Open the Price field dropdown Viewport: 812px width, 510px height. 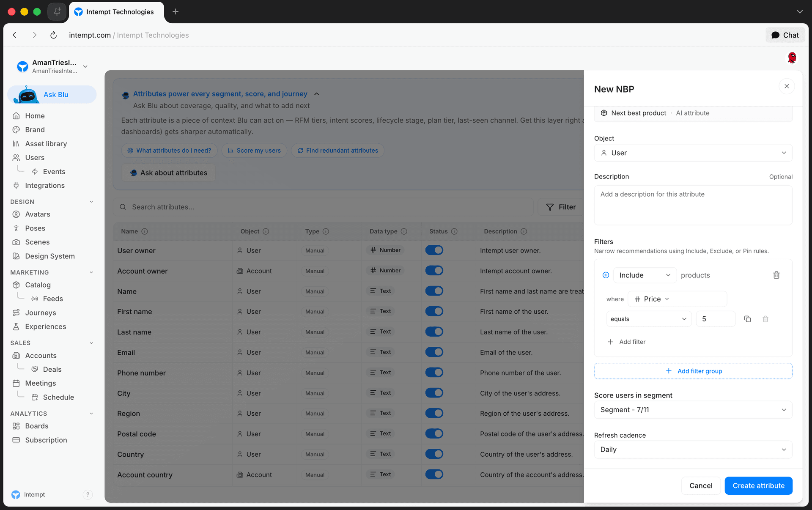(677, 299)
